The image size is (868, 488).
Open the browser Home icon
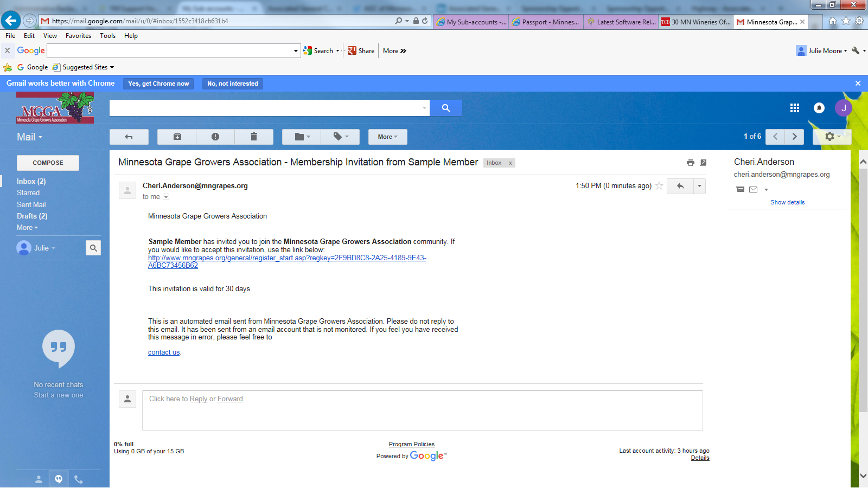(x=832, y=21)
